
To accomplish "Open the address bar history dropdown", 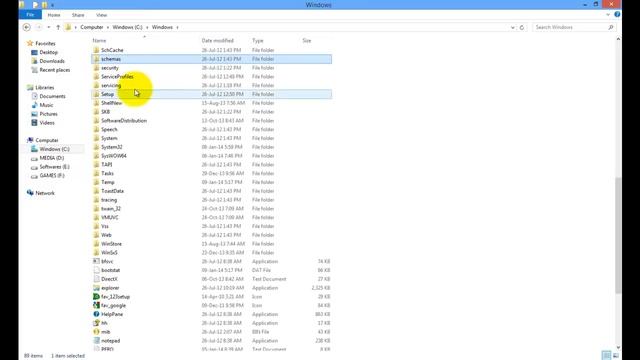I will pos(513,27).
